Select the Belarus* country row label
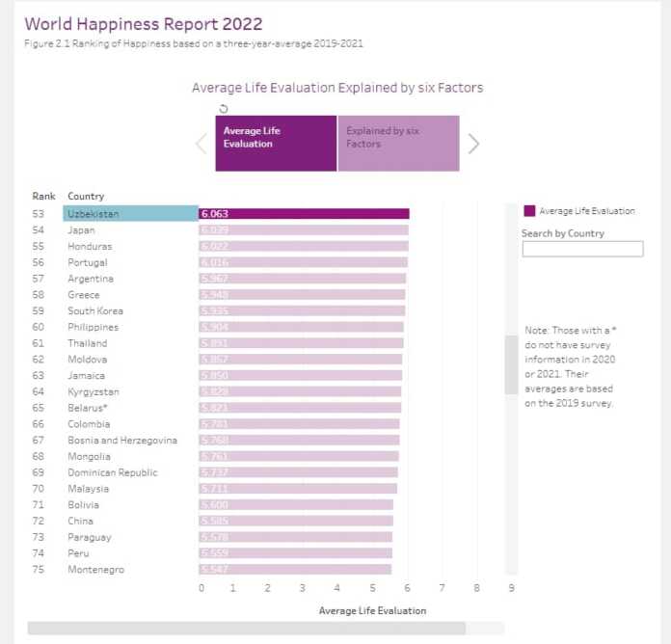 point(87,408)
